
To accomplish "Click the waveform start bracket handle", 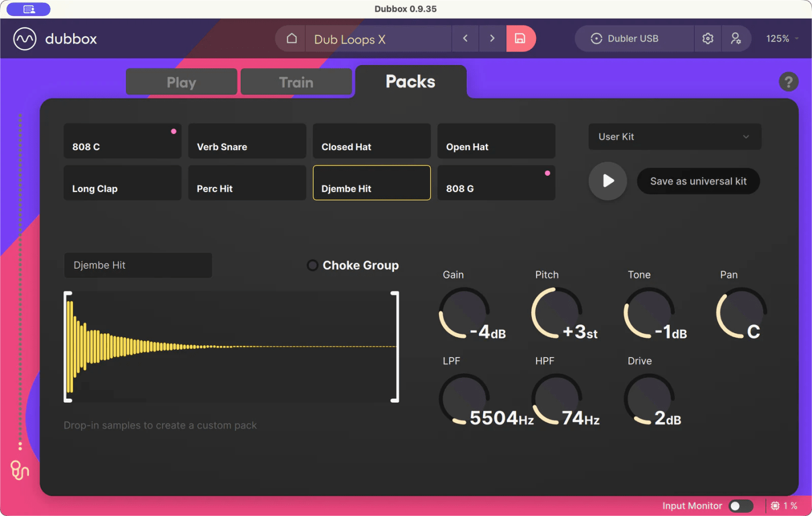I will pos(67,347).
